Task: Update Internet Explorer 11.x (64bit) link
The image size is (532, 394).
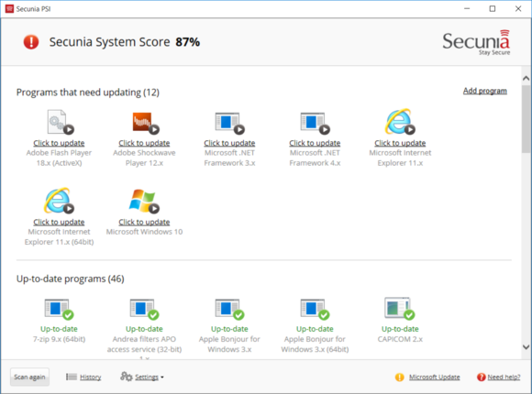Action: [59, 222]
